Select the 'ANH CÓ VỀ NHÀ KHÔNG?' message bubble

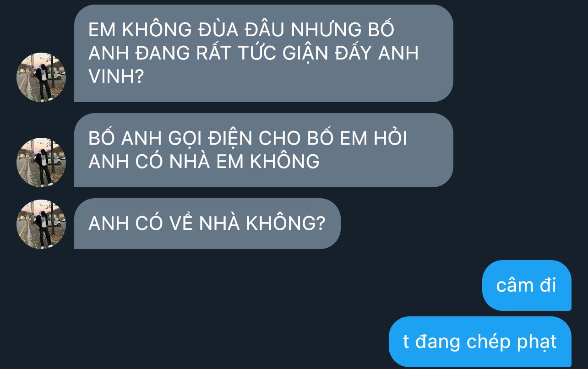(207, 224)
